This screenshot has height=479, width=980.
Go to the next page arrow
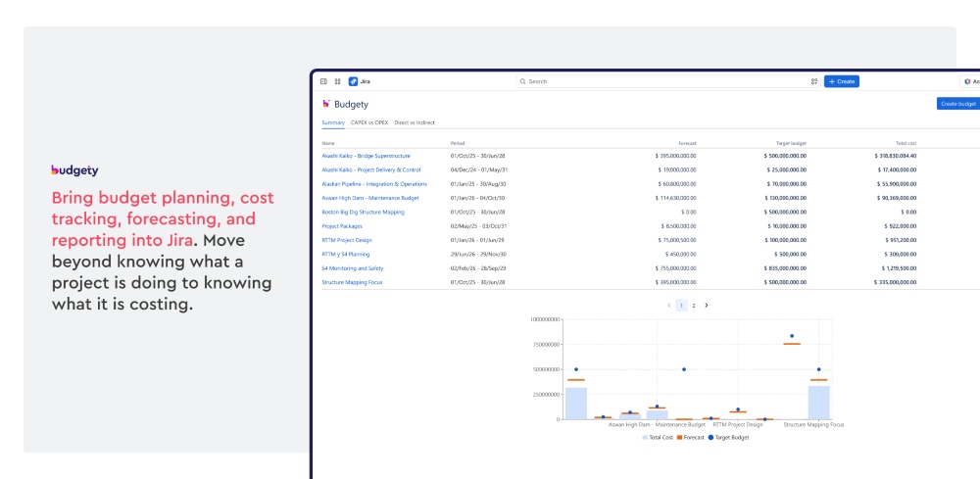click(x=707, y=306)
